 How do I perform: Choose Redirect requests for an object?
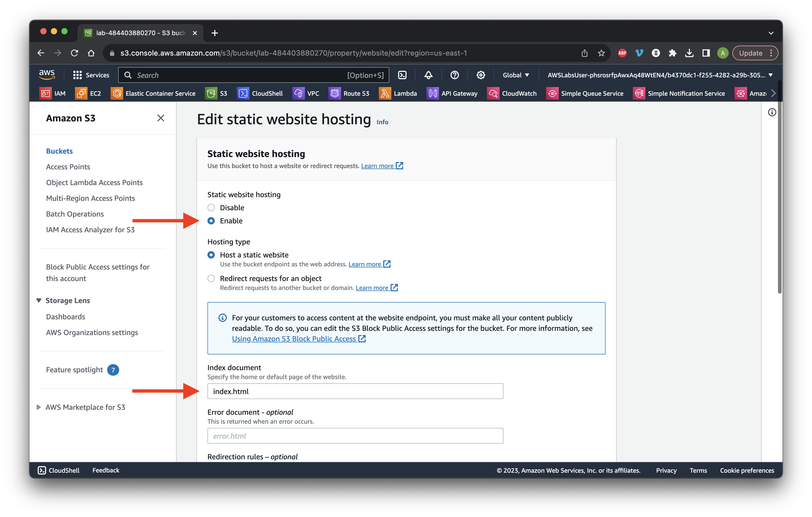pos(211,278)
